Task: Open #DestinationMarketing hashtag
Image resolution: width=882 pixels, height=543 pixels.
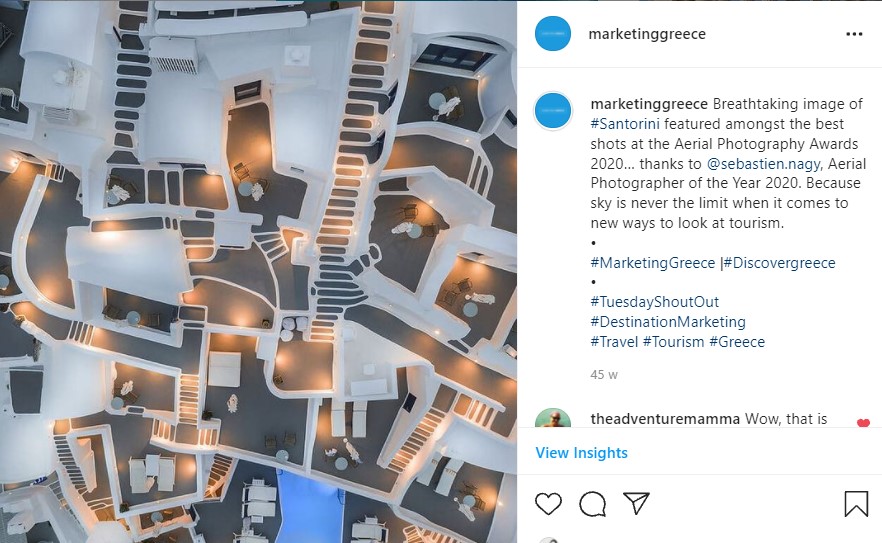Action: tap(668, 322)
